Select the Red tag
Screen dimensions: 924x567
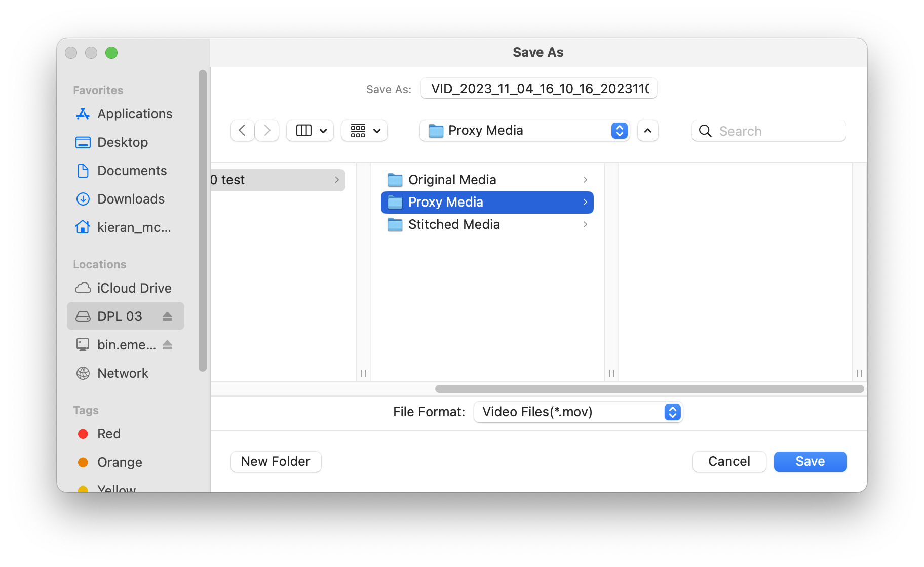point(125,434)
